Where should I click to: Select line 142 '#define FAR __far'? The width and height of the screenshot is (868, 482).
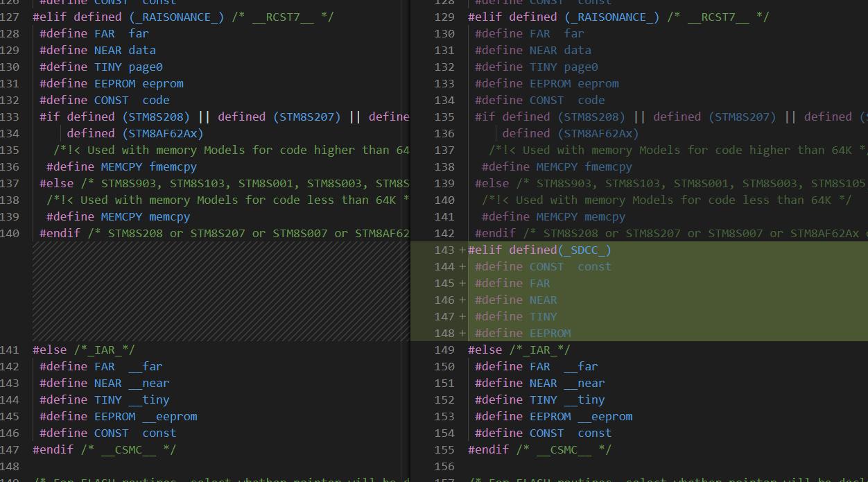pos(101,366)
